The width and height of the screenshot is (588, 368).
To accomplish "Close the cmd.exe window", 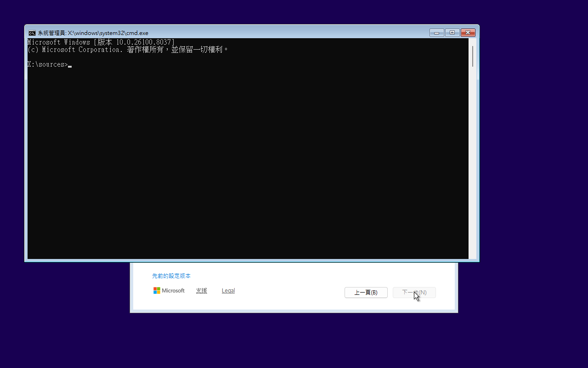I will (468, 33).
